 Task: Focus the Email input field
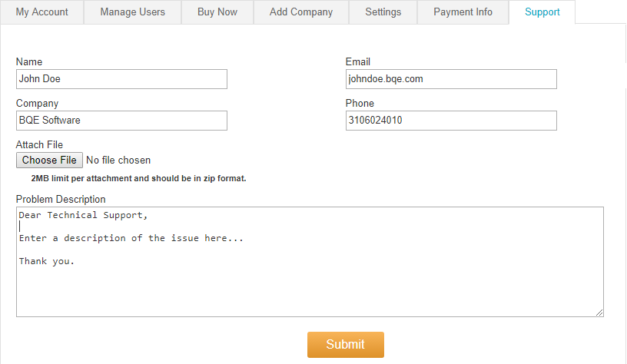[451, 79]
